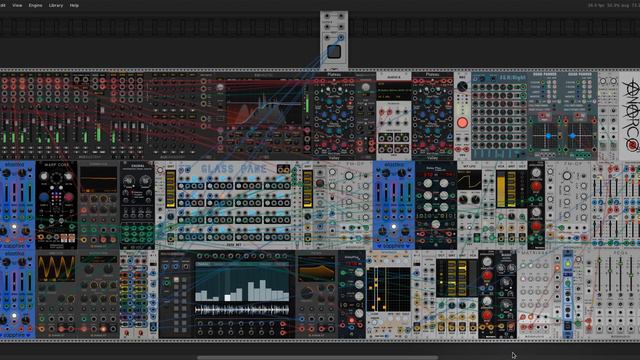Click the left yellow meter on Glass Pane
The height and width of the screenshot is (360, 640).
pos(170,189)
